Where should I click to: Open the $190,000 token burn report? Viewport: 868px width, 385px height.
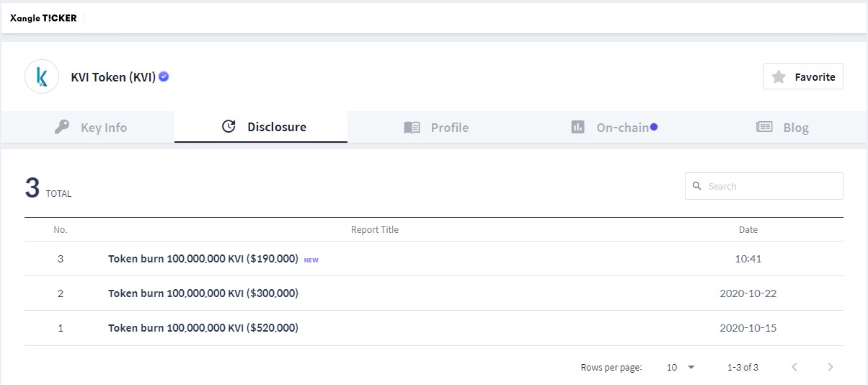pyautogui.click(x=203, y=258)
